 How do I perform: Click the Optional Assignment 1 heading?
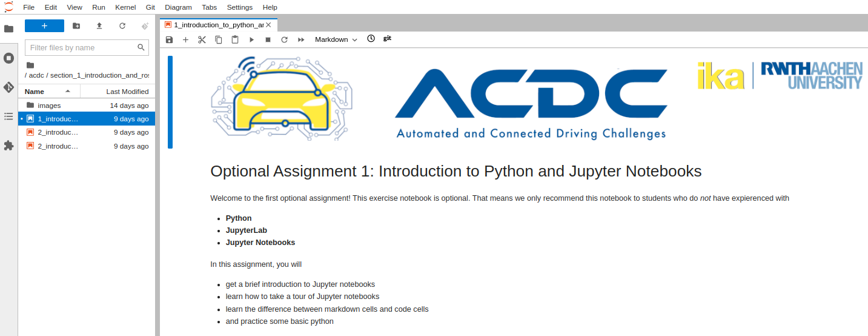pyautogui.click(x=456, y=171)
